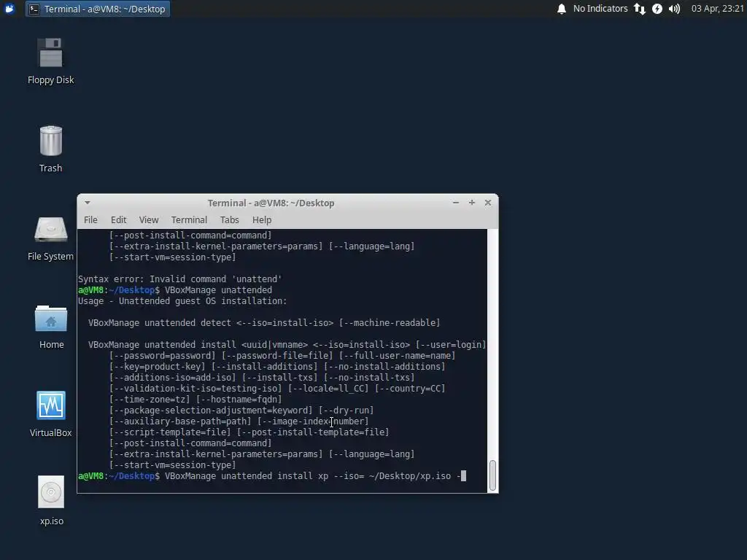The height and width of the screenshot is (560, 747).
Task: Open the Terminal menu
Action: 189,220
